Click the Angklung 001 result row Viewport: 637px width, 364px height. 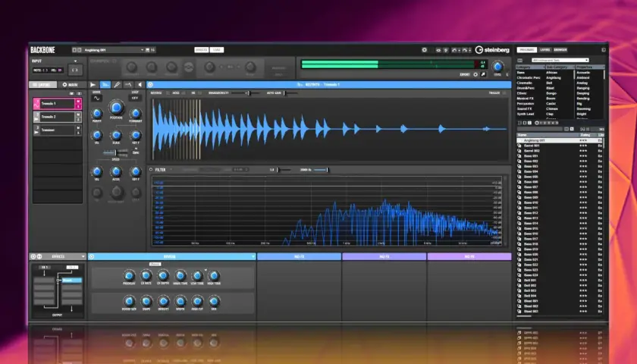coord(559,140)
